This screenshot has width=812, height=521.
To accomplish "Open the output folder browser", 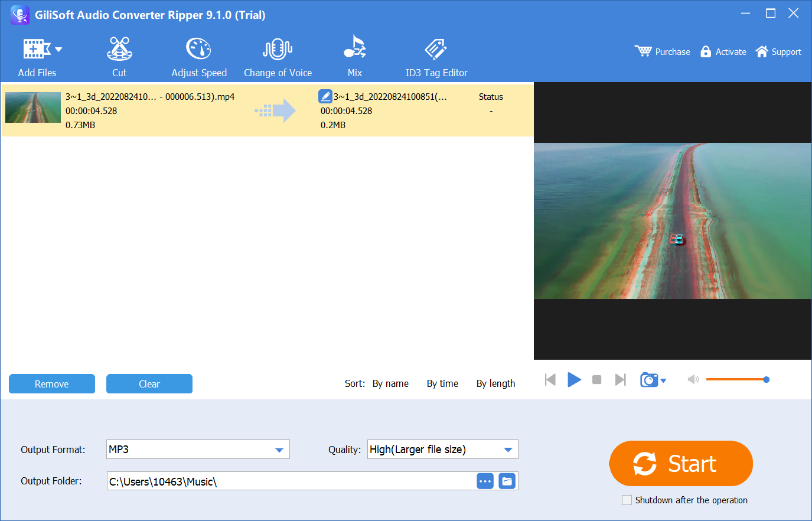I will pyautogui.click(x=485, y=481).
